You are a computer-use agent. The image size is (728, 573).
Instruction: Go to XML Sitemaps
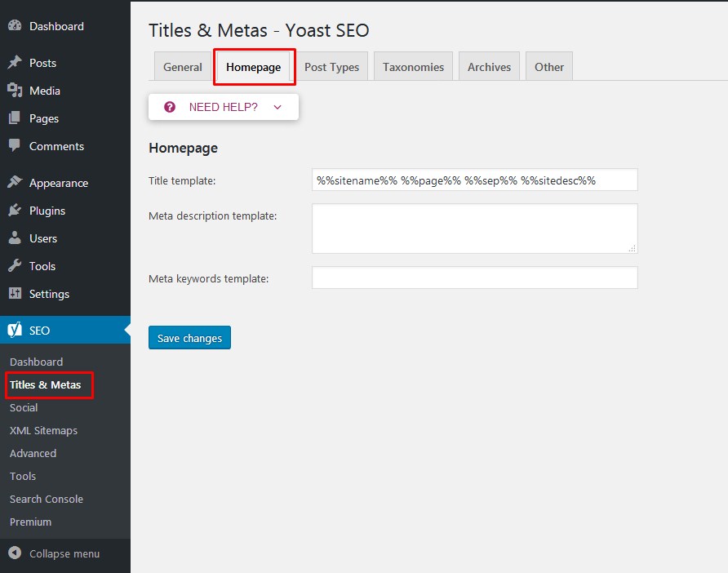43,430
